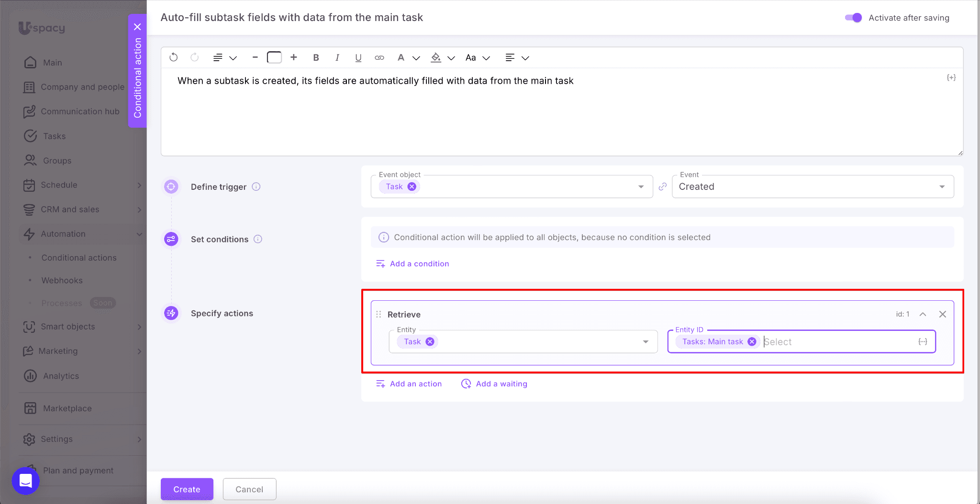Collapse the Retrieve action block
The image size is (980, 504).
click(923, 314)
